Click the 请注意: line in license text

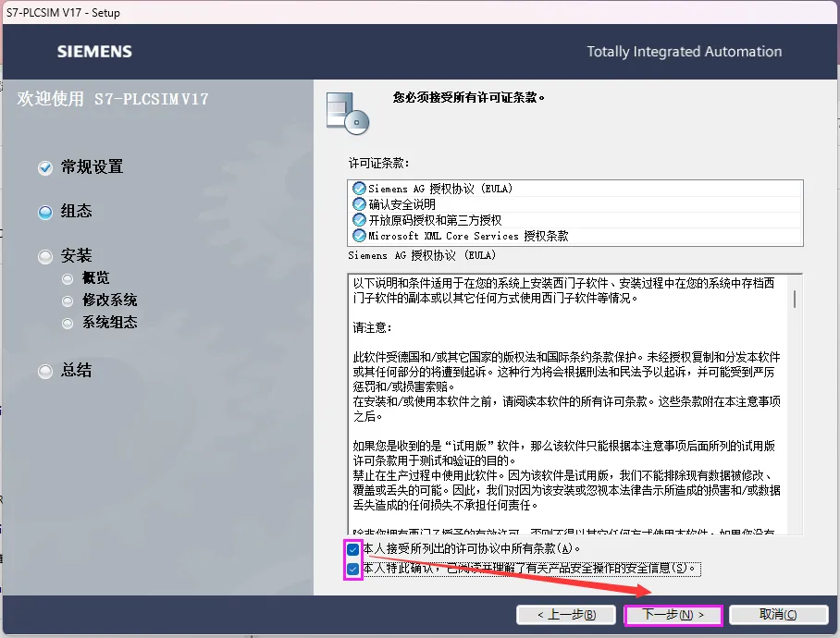(x=372, y=327)
